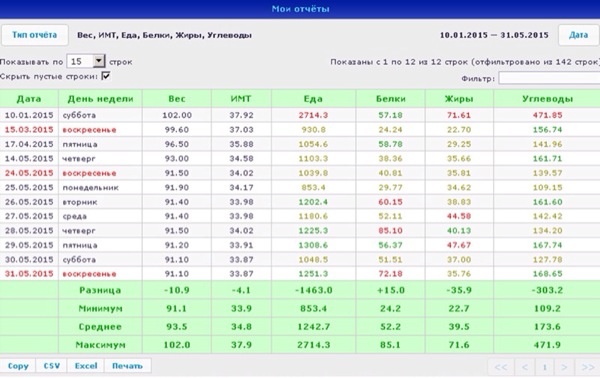This screenshot has height=378, width=600.
Task: Sort by the Еда column header
Action: click(313, 99)
